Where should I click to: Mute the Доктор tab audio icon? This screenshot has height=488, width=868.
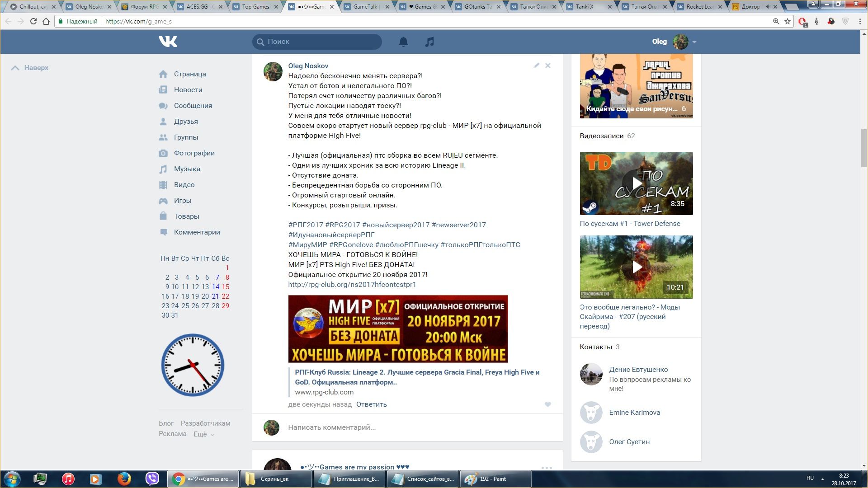[x=768, y=7]
